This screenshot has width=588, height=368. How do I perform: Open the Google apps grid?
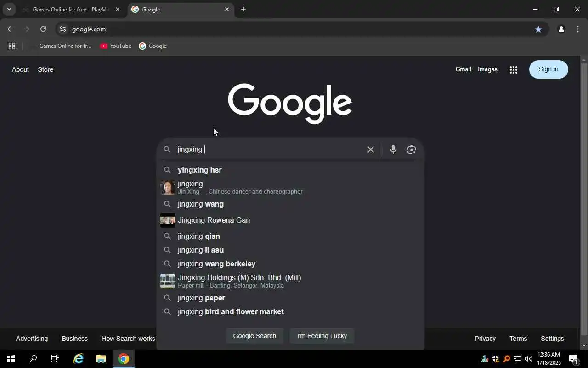click(x=514, y=69)
